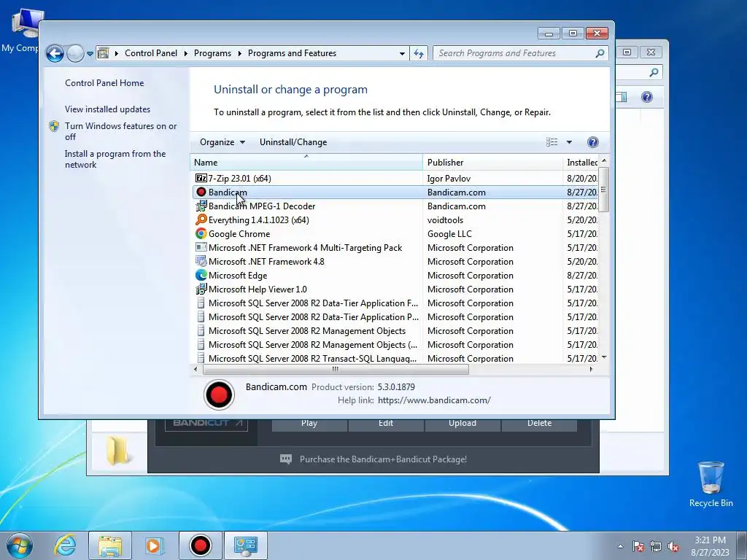Click shield icon beside Windows features
This screenshot has height=560, width=747.
(54, 126)
